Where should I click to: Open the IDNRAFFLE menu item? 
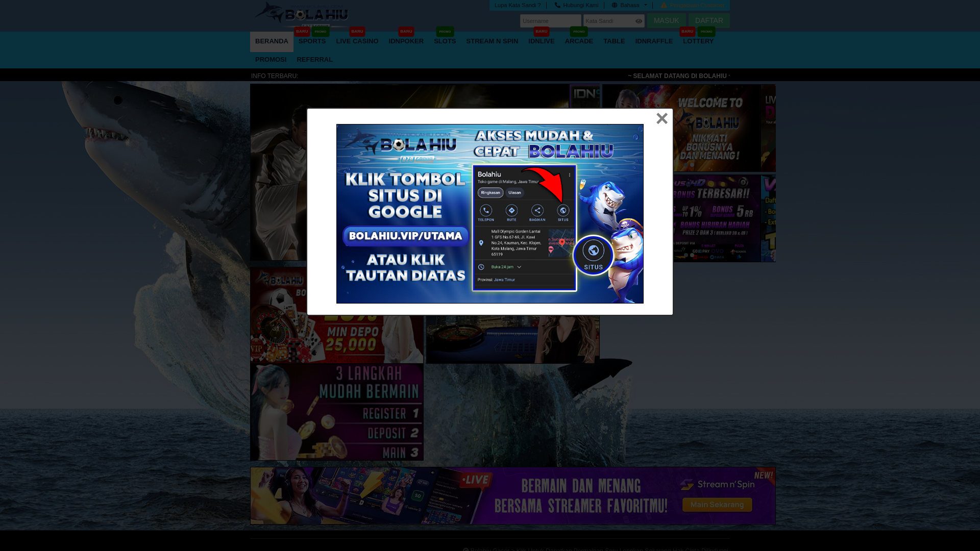click(x=654, y=41)
